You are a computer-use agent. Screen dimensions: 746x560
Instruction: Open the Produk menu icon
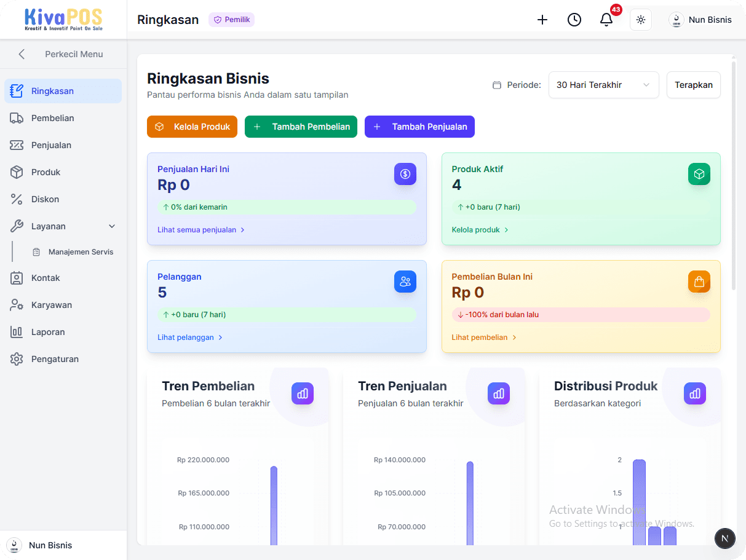21,172
